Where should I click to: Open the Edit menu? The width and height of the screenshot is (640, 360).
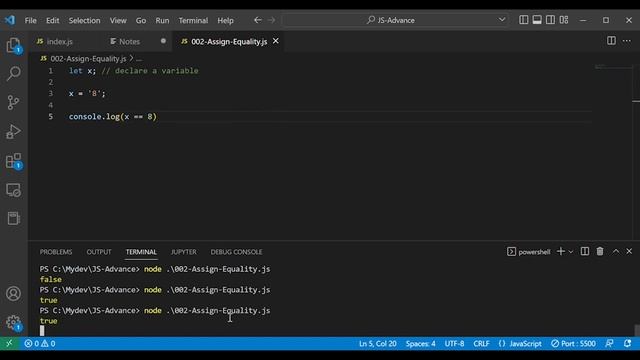tap(53, 20)
